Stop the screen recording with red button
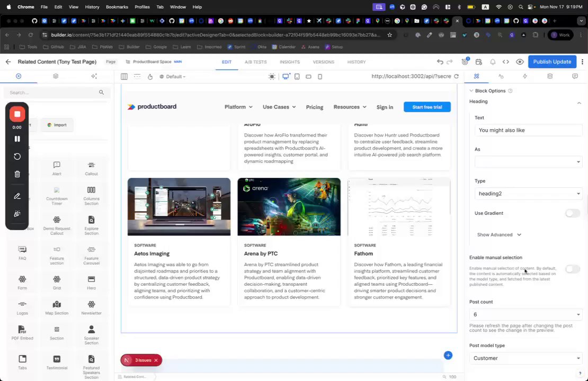The image size is (588, 381). (17, 114)
